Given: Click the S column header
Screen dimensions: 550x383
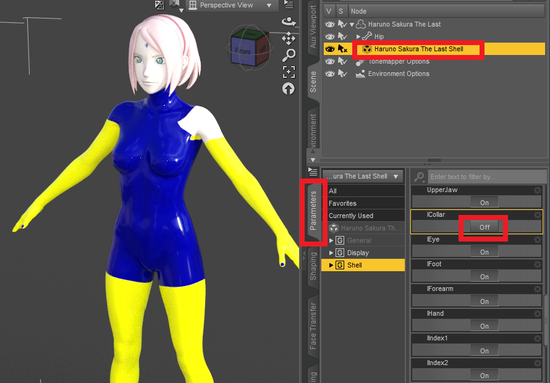Looking at the screenshot, I should [341, 11].
